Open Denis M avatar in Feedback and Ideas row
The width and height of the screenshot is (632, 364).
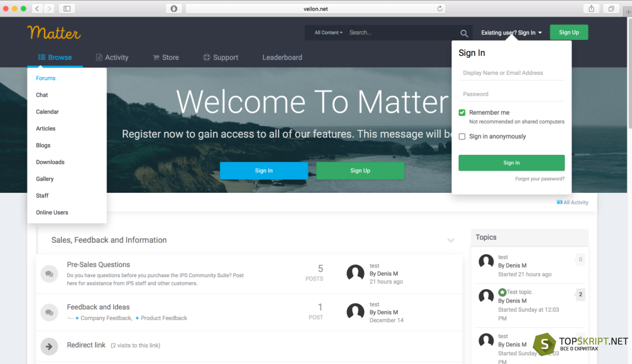(x=355, y=312)
